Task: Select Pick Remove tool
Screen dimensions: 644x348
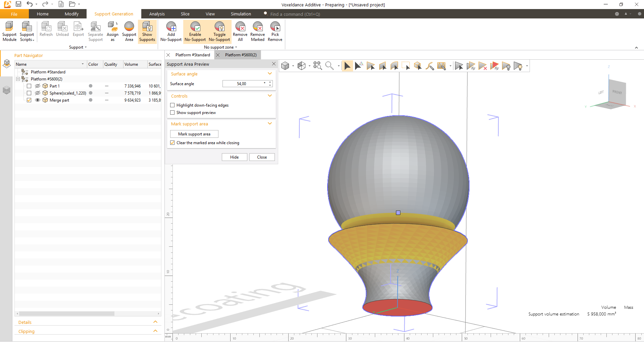Action: [275, 31]
